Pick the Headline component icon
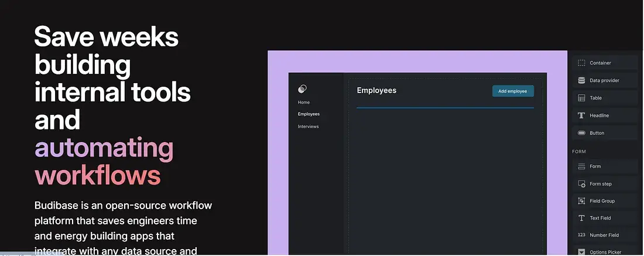The height and width of the screenshot is (256, 644). point(581,115)
